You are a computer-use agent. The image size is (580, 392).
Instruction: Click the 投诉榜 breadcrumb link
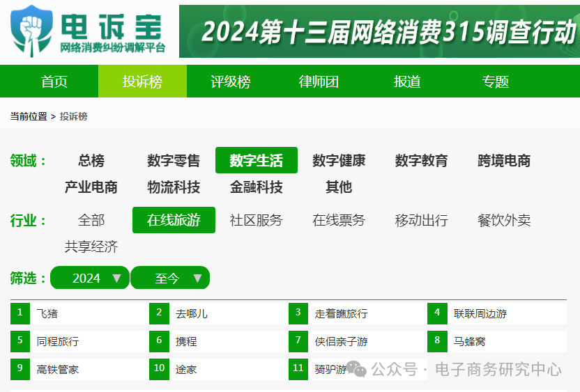pos(74,116)
